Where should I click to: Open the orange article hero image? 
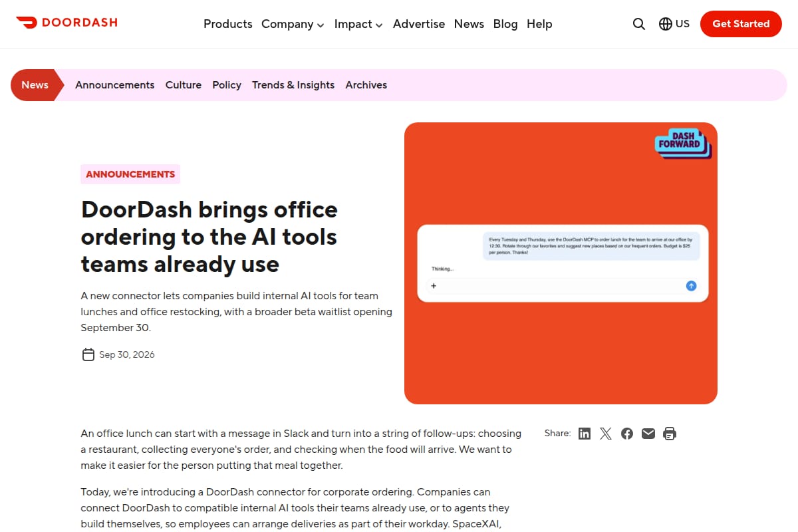(x=561, y=263)
